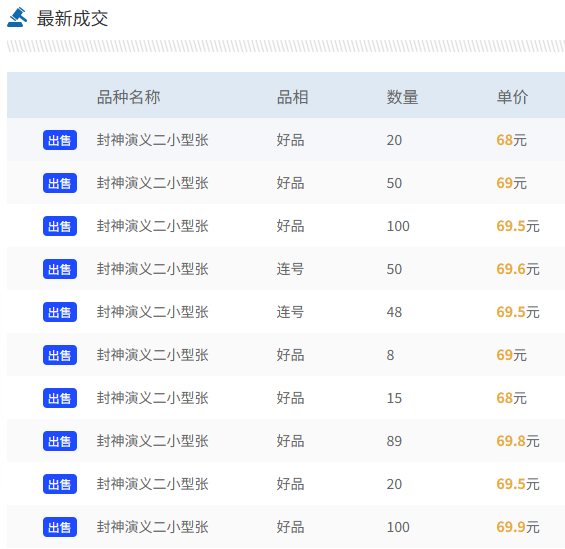Click the 69.8元 price value

[x=518, y=441]
